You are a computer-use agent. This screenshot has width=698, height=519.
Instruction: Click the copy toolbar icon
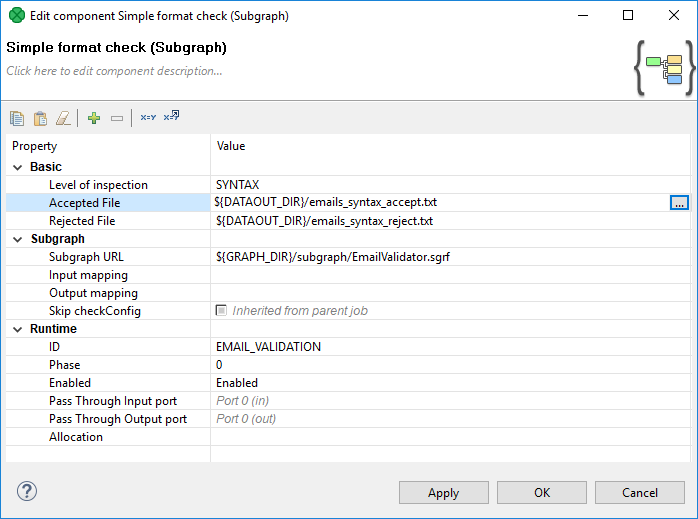pos(17,118)
